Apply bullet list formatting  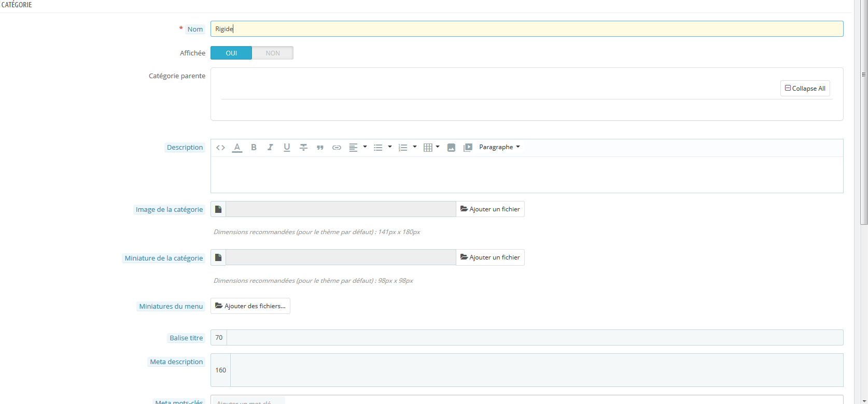pyautogui.click(x=378, y=148)
